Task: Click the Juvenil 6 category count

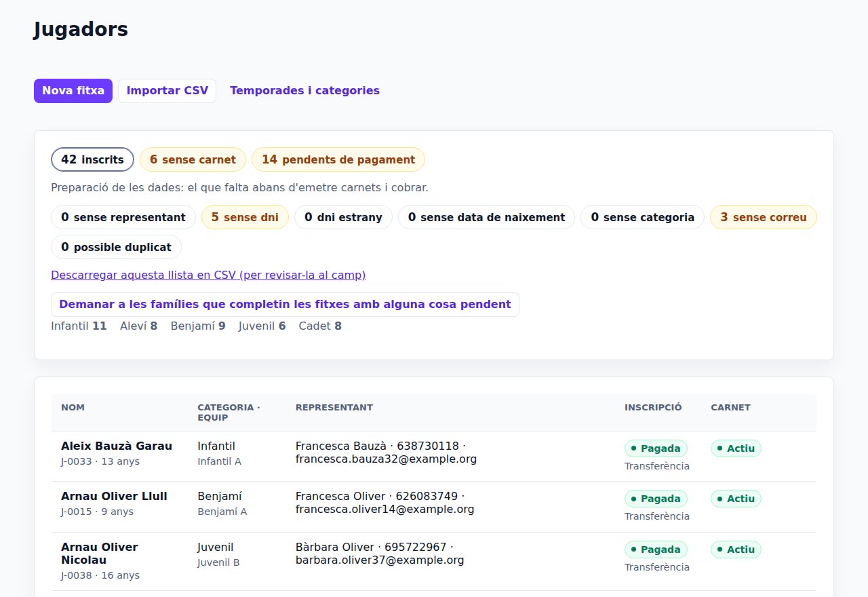Action: pyautogui.click(x=262, y=326)
